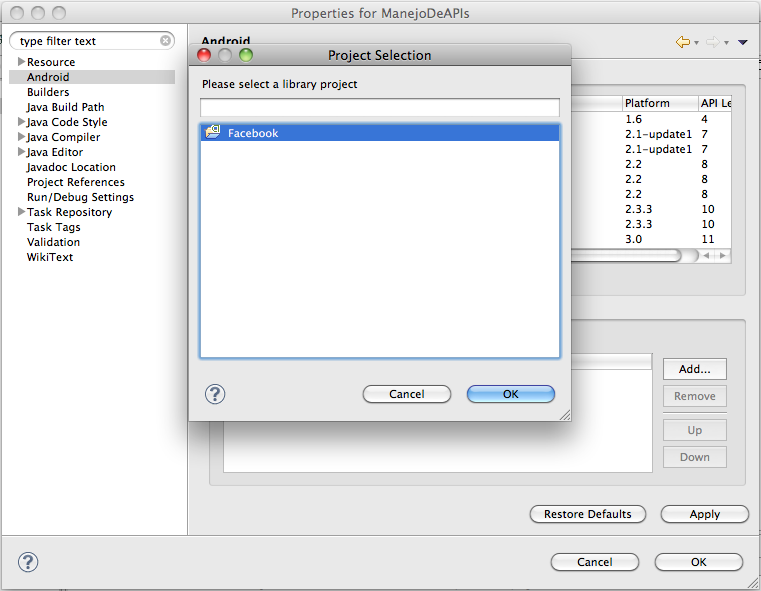Click Cancel in Project Selection dialog
Image resolution: width=761 pixels, height=591 pixels.
(407, 394)
